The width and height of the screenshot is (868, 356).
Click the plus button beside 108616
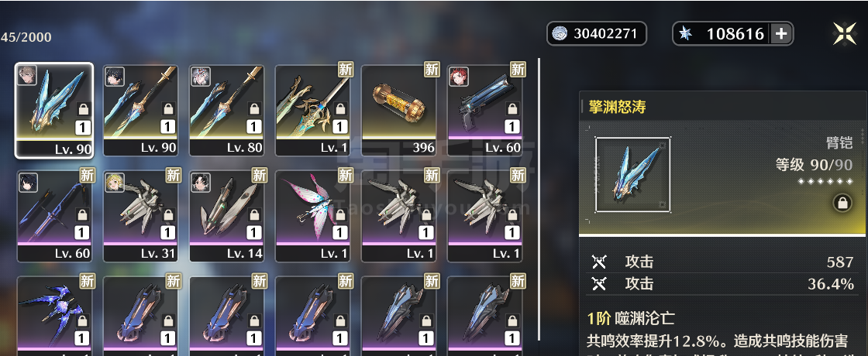coord(780,34)
